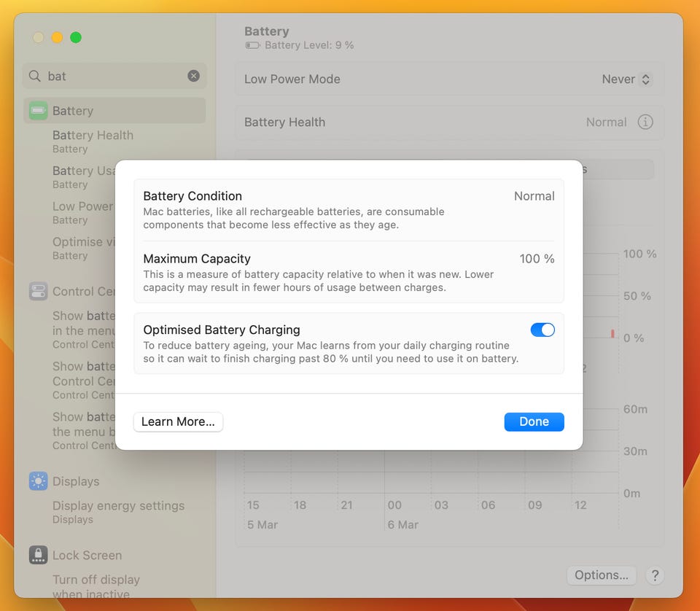The image size is (700, 611).
Task: Click the yellow minimize window button
Action: 57,37
